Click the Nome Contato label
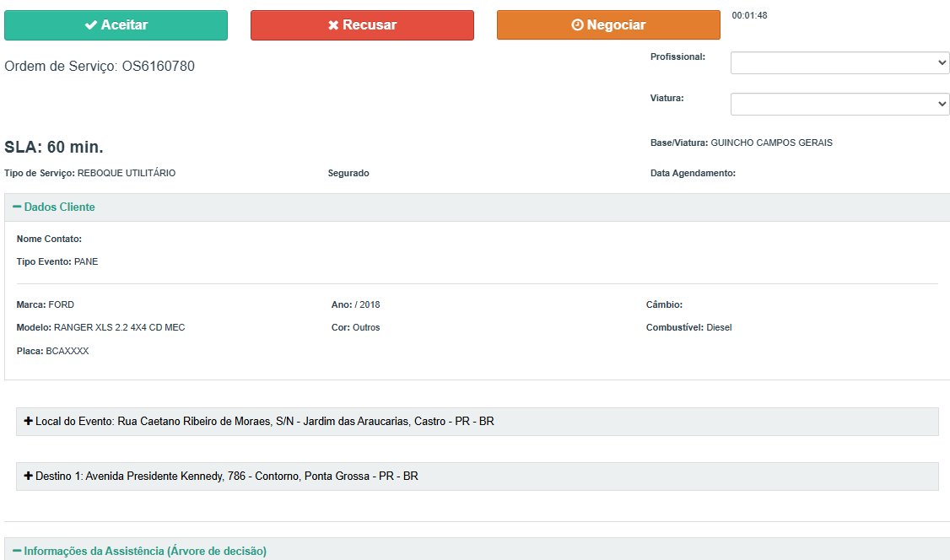The width and height of the screenshot is (950, 560). pyautogui.click(x=49, y=240)
